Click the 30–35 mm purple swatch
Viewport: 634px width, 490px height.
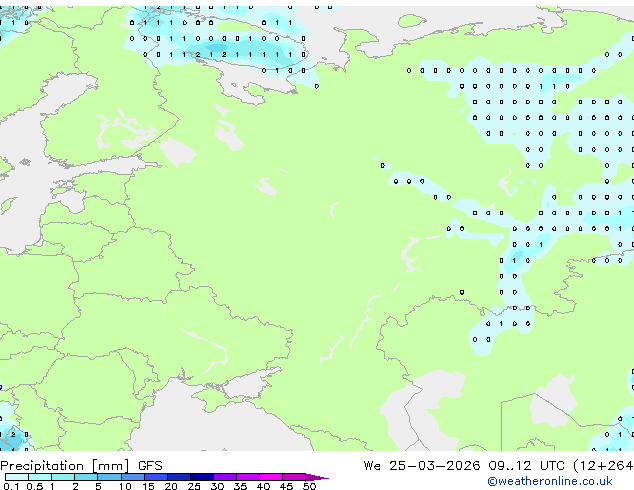[225, 477]
